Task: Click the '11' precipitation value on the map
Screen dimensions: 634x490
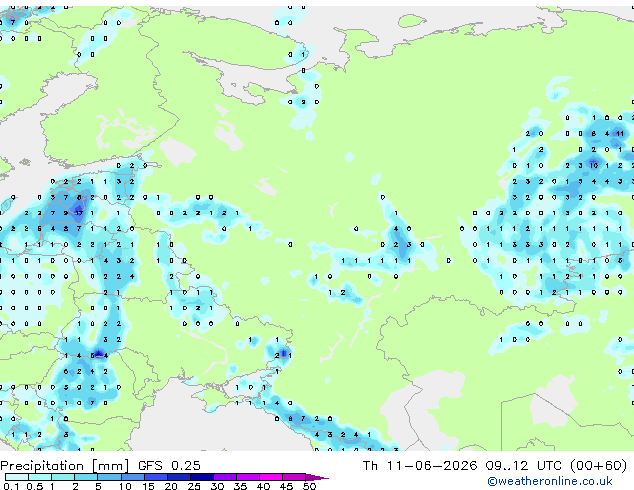Action: point(619,133)
